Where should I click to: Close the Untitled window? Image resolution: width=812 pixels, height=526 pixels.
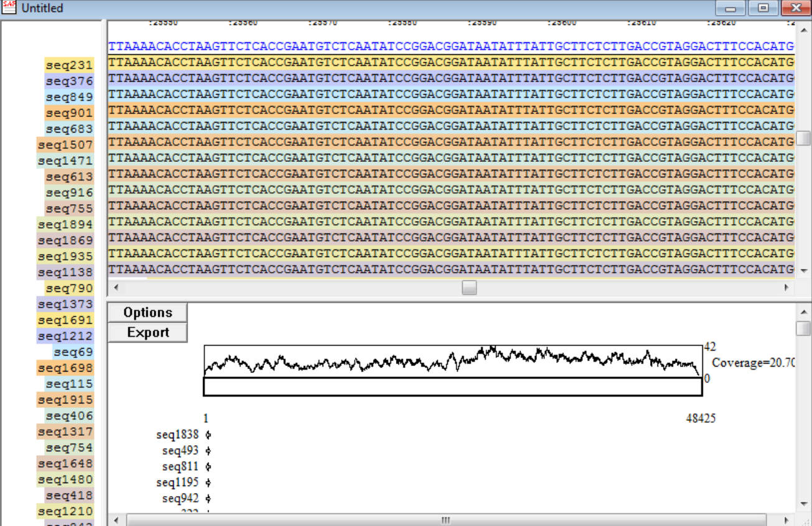(795, 8)
